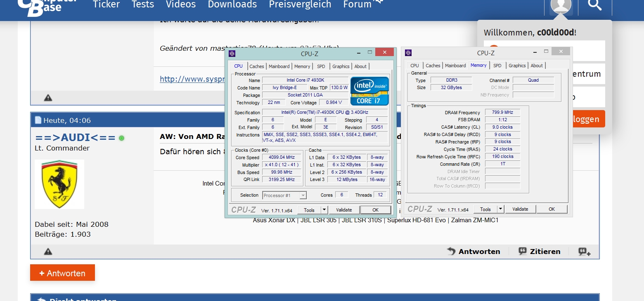Click the post document icon beside Heute, 04:06
644x301 pixels.
(x=38, y=120)
